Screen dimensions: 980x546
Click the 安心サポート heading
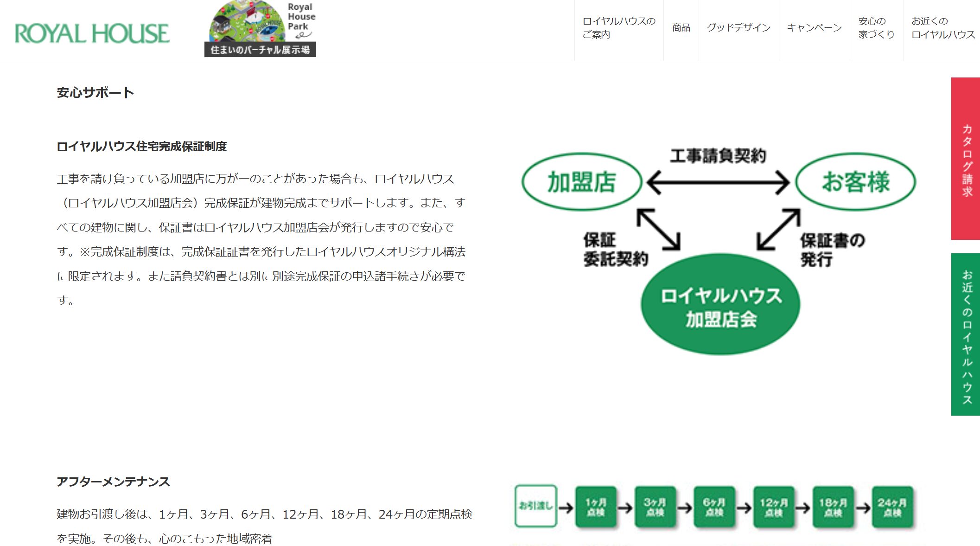tap(95, 93)
